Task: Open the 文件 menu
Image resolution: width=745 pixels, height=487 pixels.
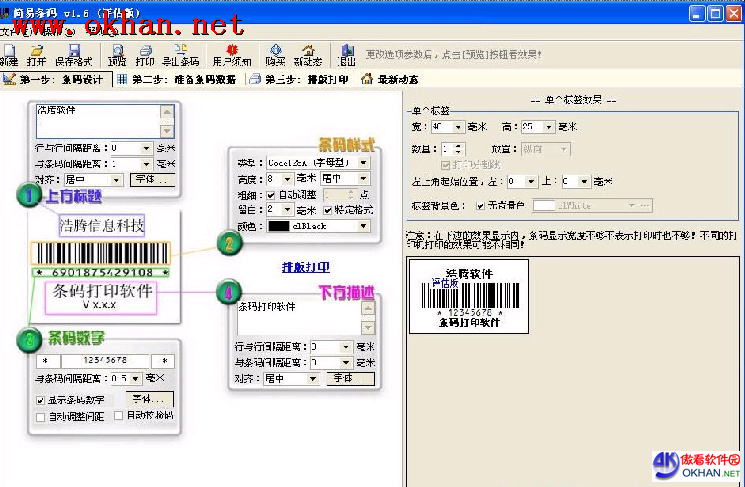Action: (x=14, y=32)
